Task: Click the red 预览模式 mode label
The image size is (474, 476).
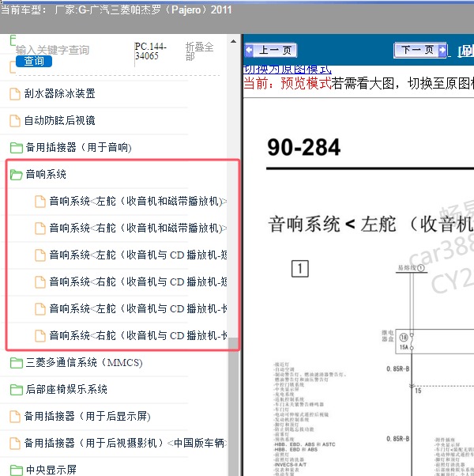Action: (306, 83)
